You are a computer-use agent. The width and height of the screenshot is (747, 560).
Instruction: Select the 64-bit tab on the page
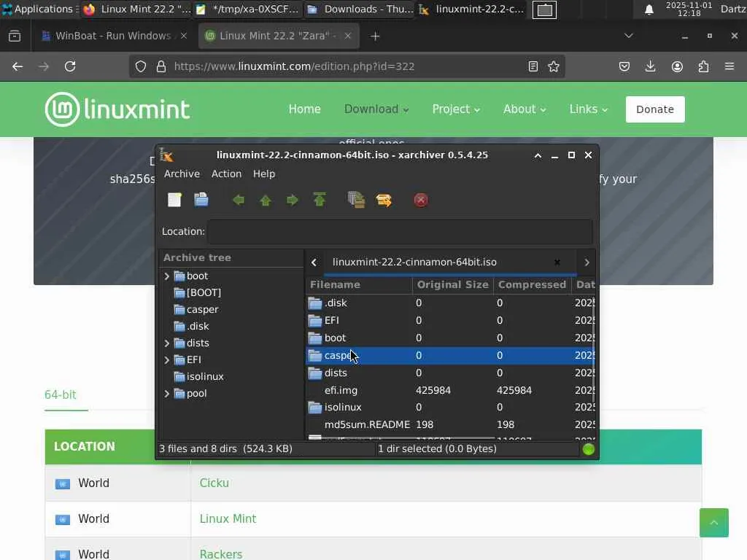click(61, 394)
